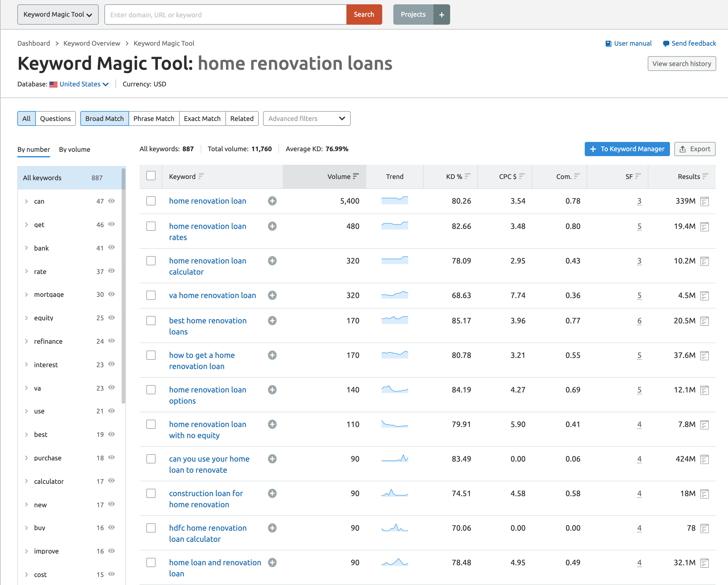728x585 pixels.
Task: Click the domain, URL or keyword search field
Action: click(x=226, y=15)
